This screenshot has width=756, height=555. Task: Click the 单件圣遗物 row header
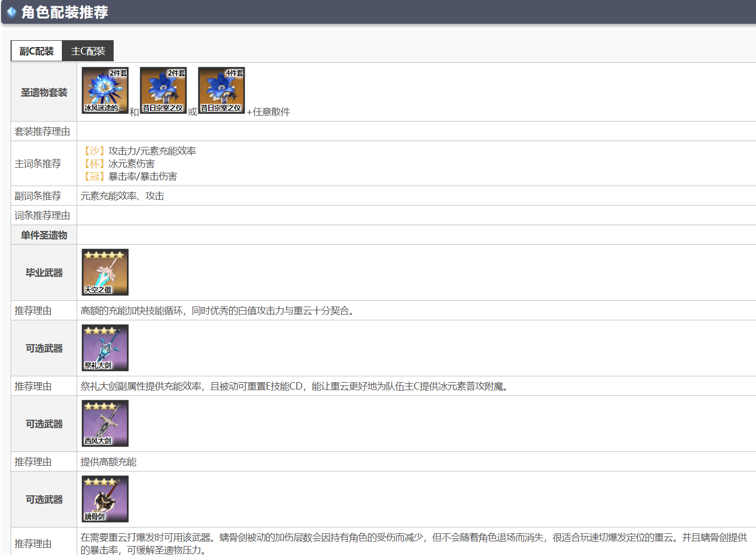44,235
